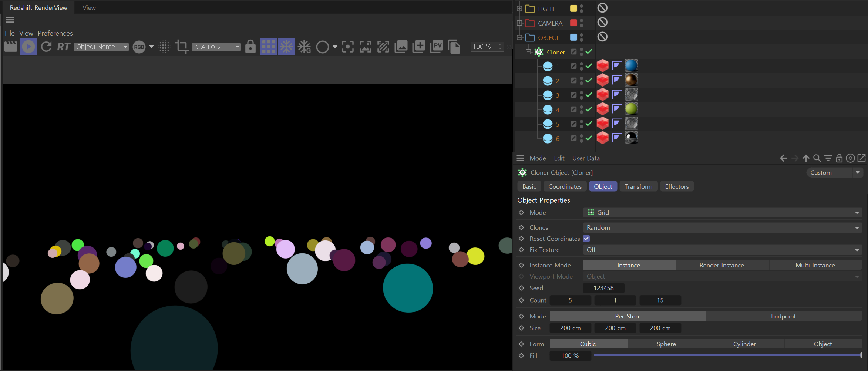The image size is (868, 371).
Task: Select the red Redshift object tag on sphere 2
Action: (x=603, y=80)
